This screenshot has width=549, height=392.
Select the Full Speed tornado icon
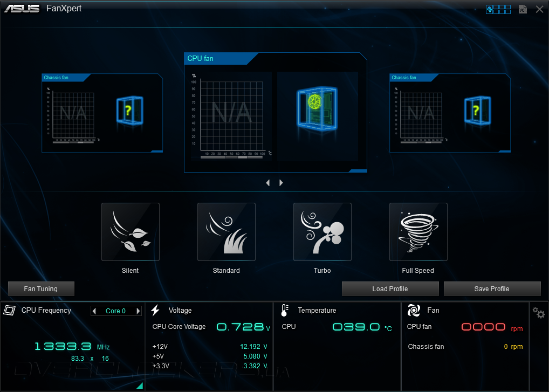pos(418,232)
